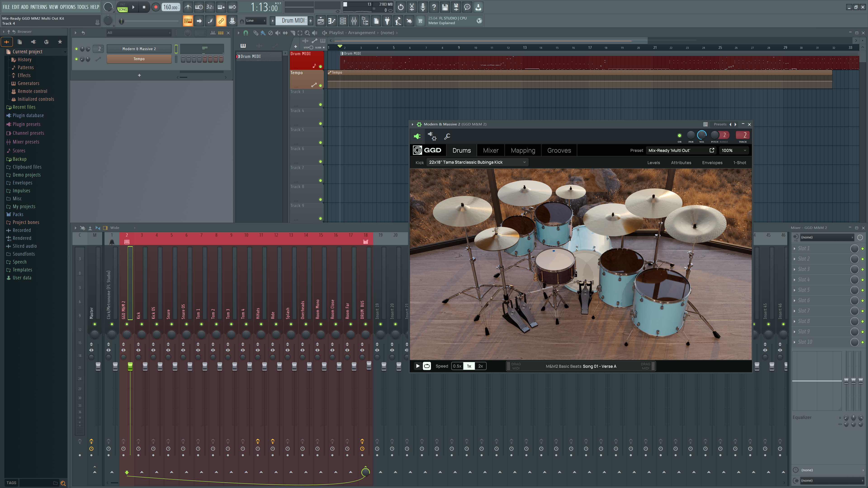Screen dimensions: 868x488
Task: Toggle PAT/SONG mode switch
Action: [x=122, y=7]
